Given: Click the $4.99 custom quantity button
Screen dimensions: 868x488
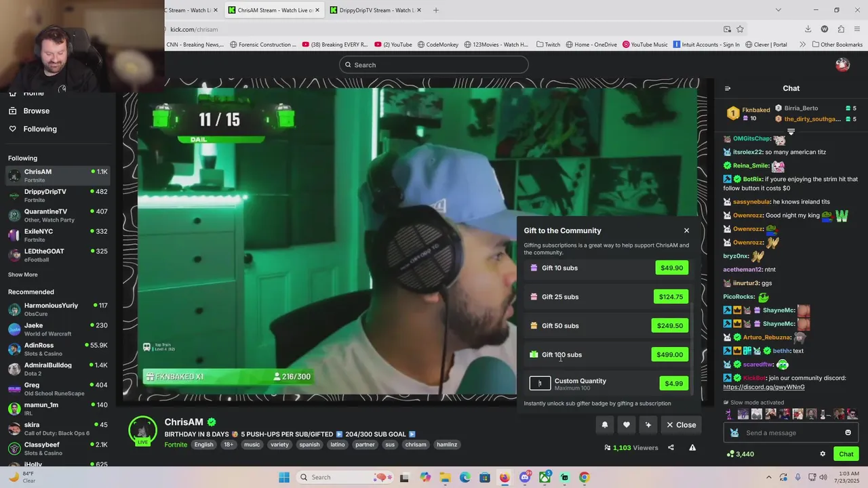Looking at the screenshot, I should pyautogui.click(x=674, y=384).
